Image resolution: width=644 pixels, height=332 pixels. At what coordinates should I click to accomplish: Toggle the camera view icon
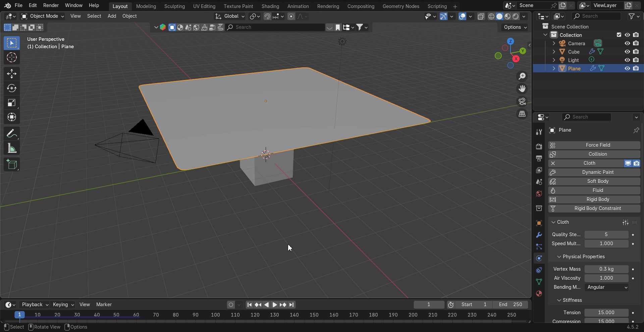point(522,101)
